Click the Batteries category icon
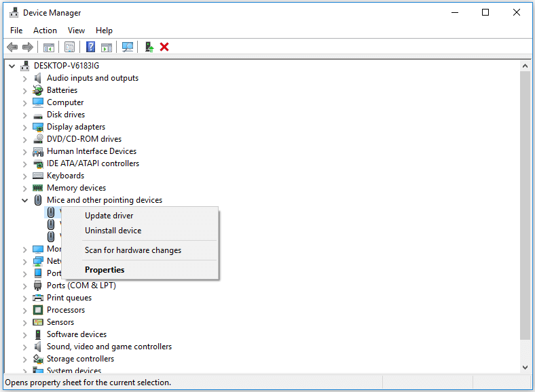535x392 pixels. coord(38,90)
